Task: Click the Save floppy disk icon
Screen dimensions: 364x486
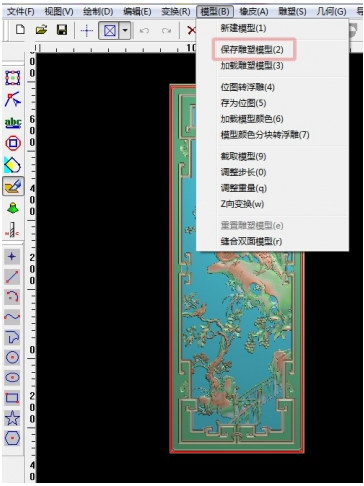Action: point(62,30)
